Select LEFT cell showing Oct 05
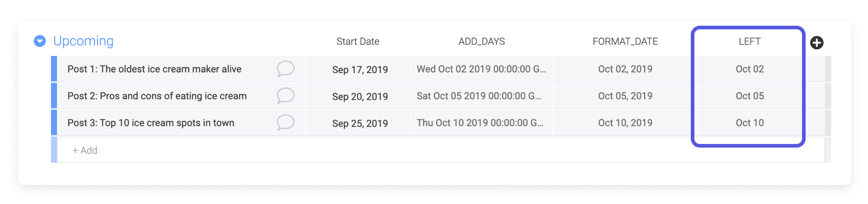This screenshot has height=204, width=868. (x=750, y=96)
